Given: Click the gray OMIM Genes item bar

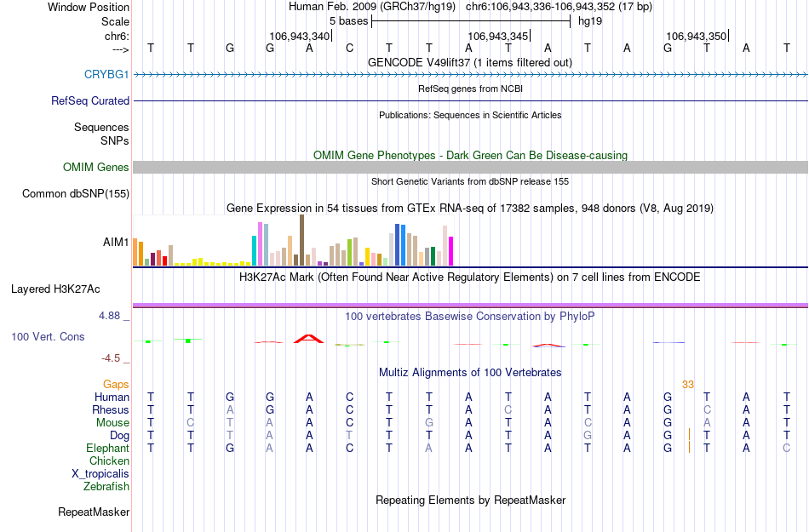Looking at the screenshot, I should [x=471, y=167].
